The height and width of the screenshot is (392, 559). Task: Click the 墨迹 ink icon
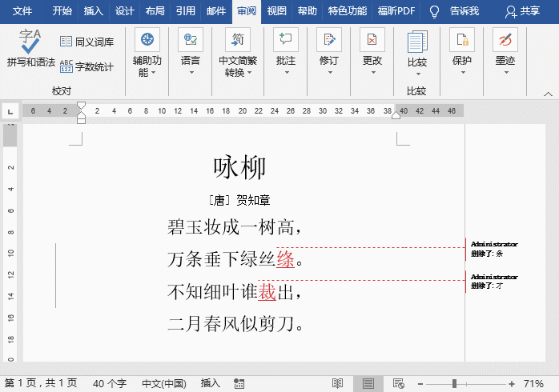tap(505, 40)
